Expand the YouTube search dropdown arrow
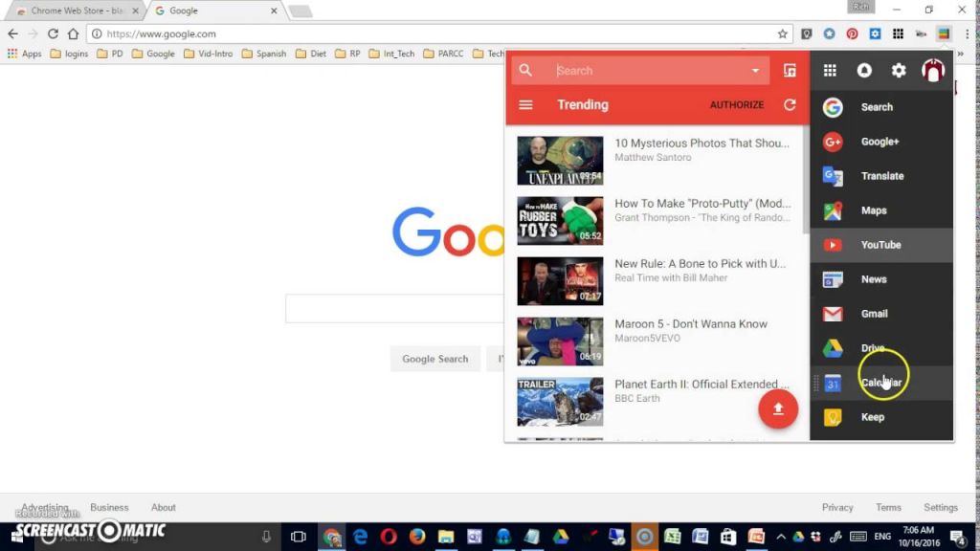Screen dimensions: 980x551 pyautogui.click(x=755, y=71)
